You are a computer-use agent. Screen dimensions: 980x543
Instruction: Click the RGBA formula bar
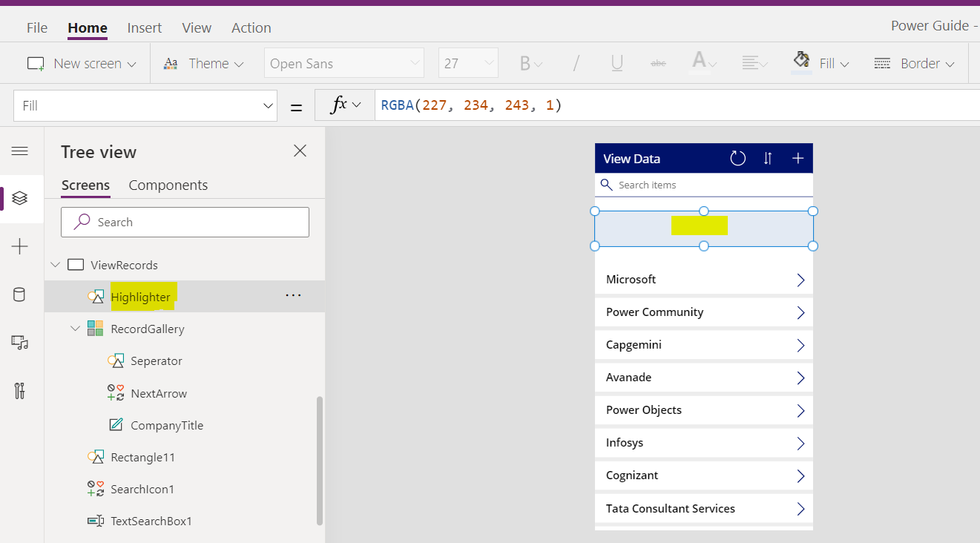coord(677,105)
